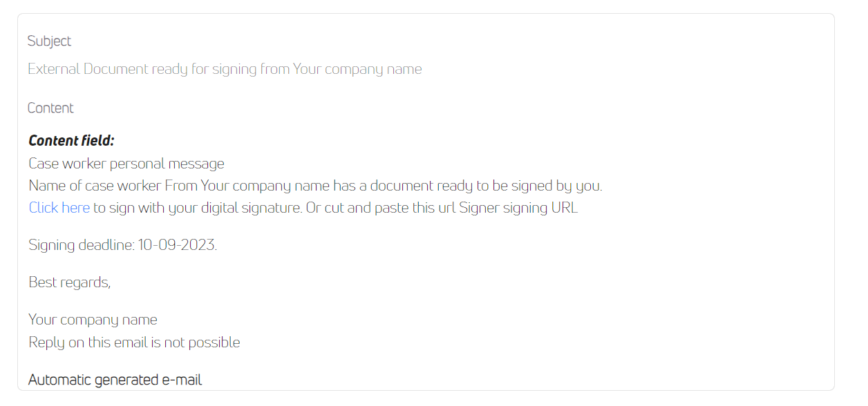Select the deadline date 10-09-2023

177,245
